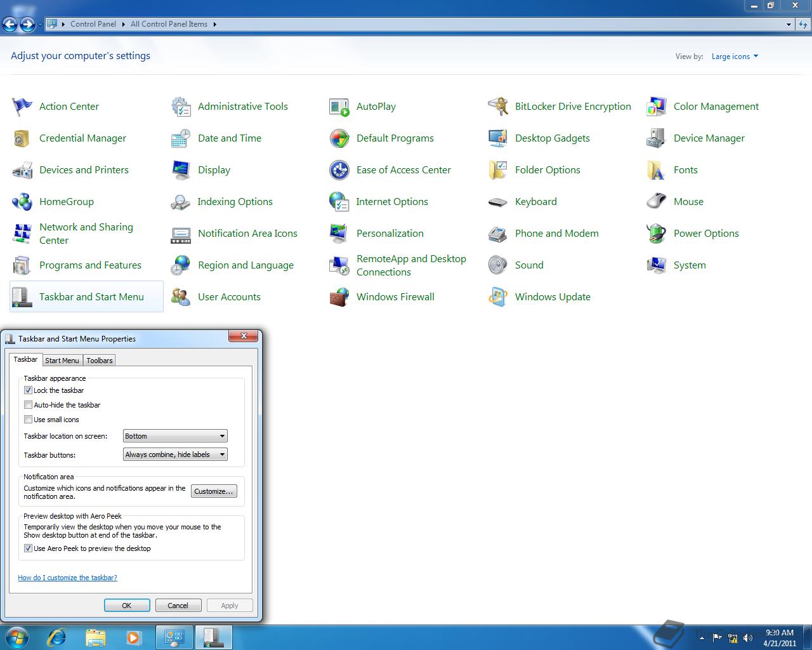812x650 pixels.
Task: Check the Use small icons box
Action: pyautogui.click(x=28, y=419)
